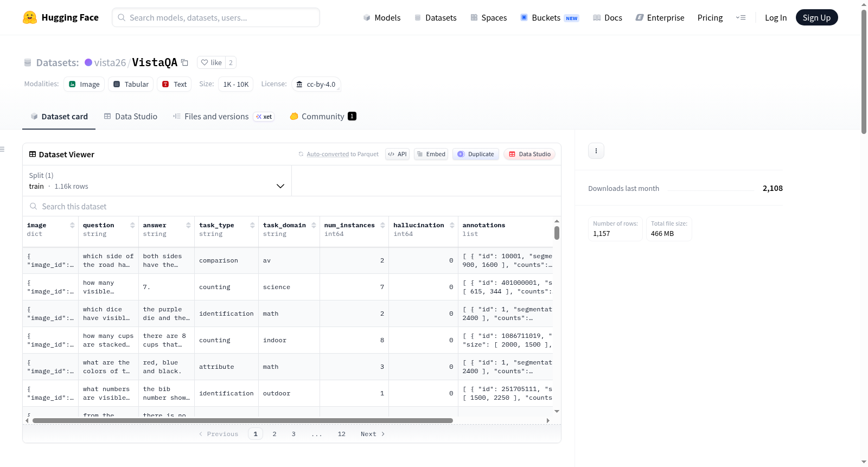The image size is (868, 467).
Task: Open the extra navigation menu next to Pricing
Action: 741,17
